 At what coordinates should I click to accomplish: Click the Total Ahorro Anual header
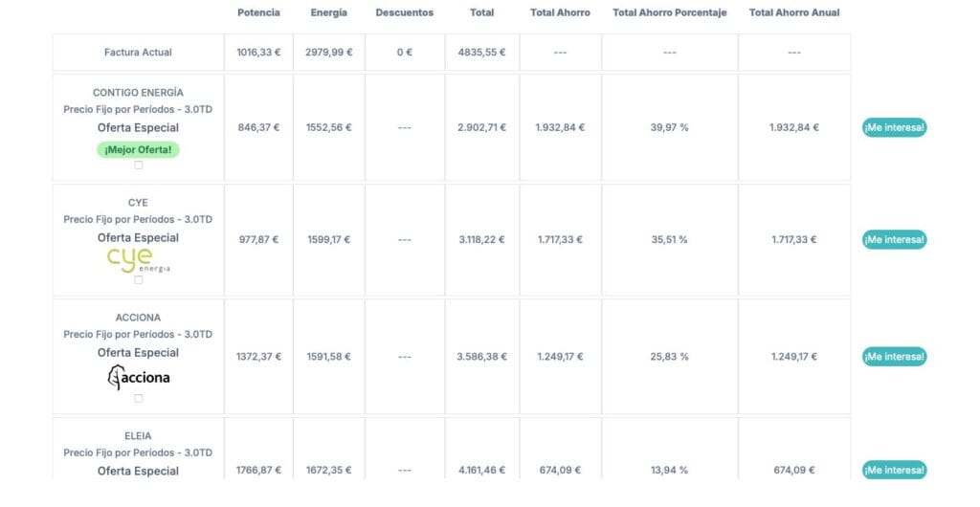point(793,12)
